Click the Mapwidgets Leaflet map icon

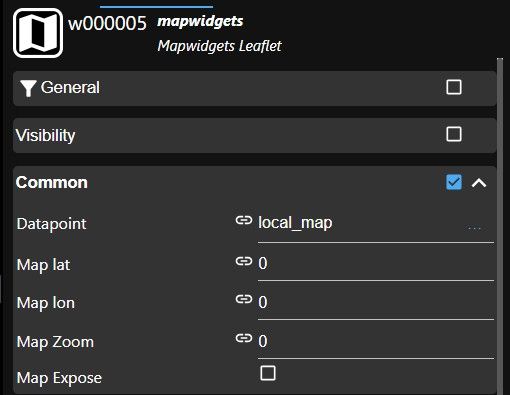click(x=38, y=33)
